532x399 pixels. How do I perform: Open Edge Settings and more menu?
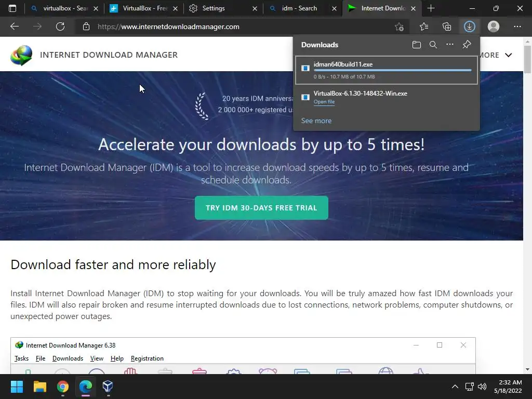517,26
